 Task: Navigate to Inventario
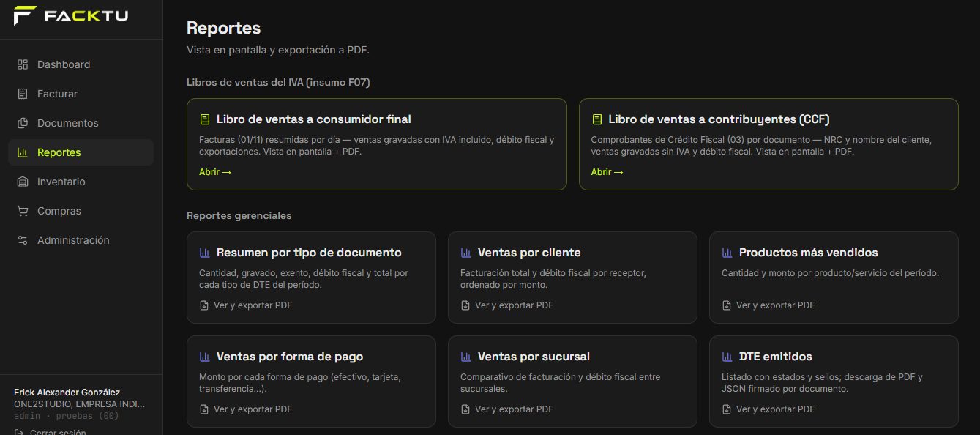81,182
